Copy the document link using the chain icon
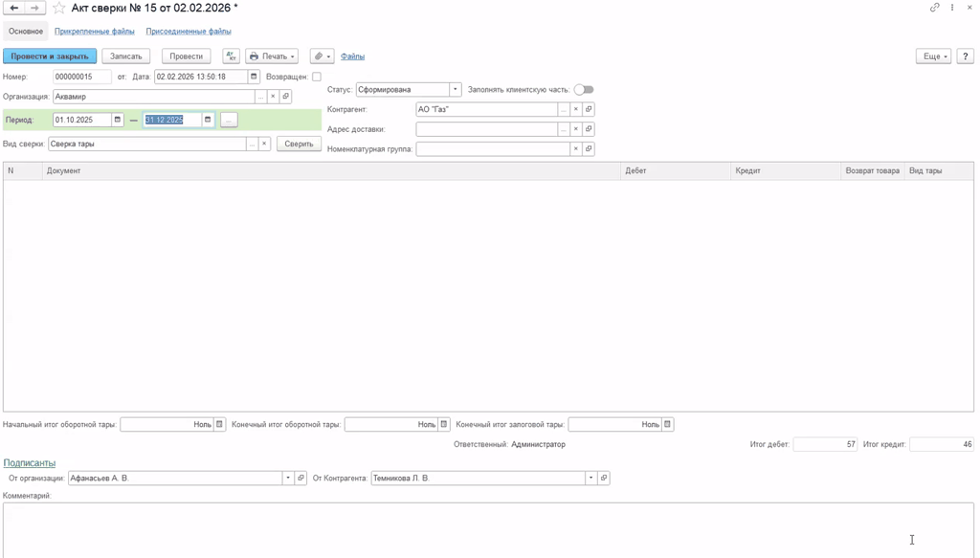Image resolution: width=980 pixels, height=558 pixels. 934,8
